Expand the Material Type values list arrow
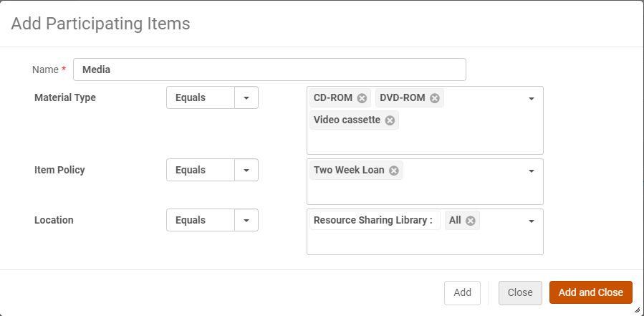The width and height of the screenshot is (644, 316). 532,99
